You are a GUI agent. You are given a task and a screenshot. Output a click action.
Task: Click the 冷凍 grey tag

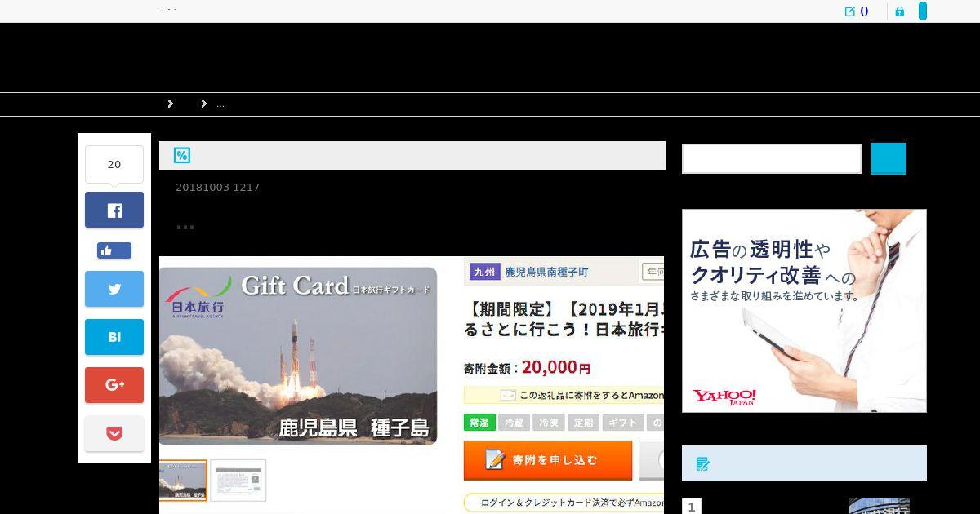click(549, 423)
